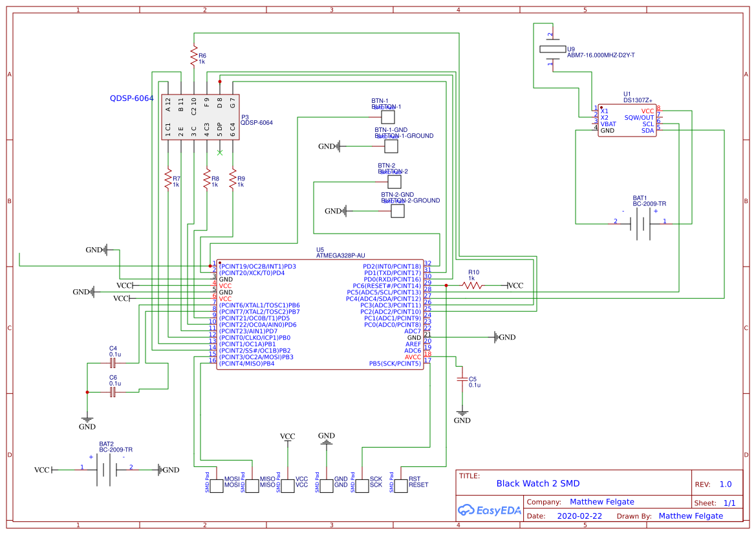Viewport: 756px width, 535px height.
Task: Select the C4 capacitor symbol
Action: click(x=113, y=364)
